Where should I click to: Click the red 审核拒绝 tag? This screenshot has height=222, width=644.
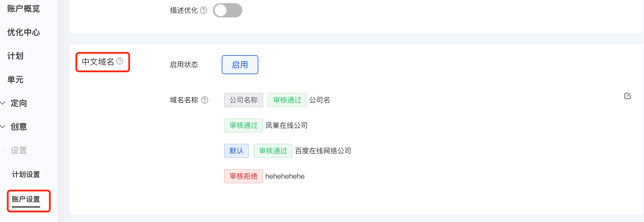coord(244,176)
